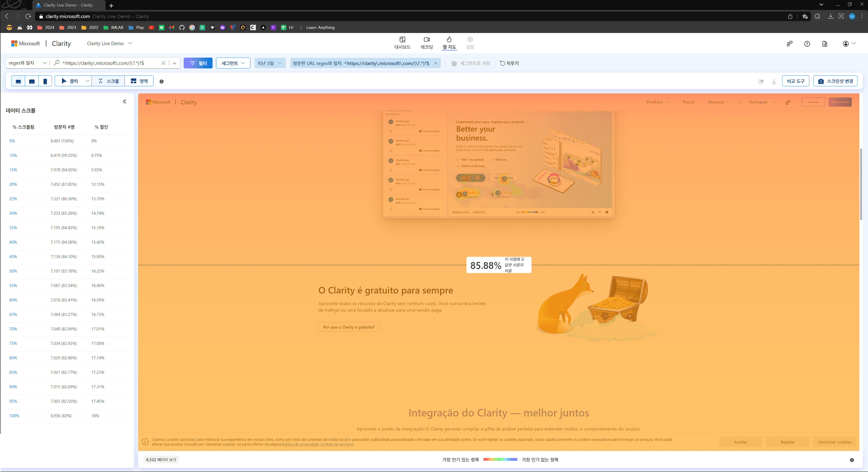Image resolution: width=868 pixels, height=472 pixels.
Task: Remove the visited URL regex filter chip
Action: point(436,63)
